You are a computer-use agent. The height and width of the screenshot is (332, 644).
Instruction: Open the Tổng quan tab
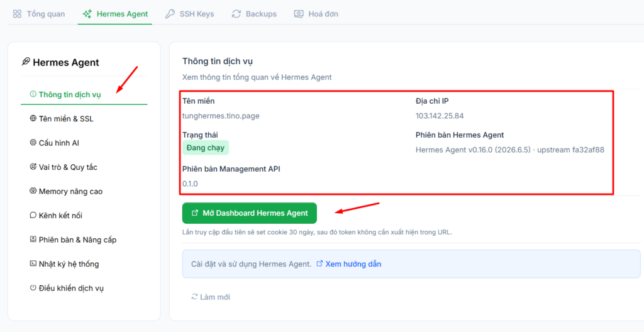pyautogui.click(x=38, y=14)
